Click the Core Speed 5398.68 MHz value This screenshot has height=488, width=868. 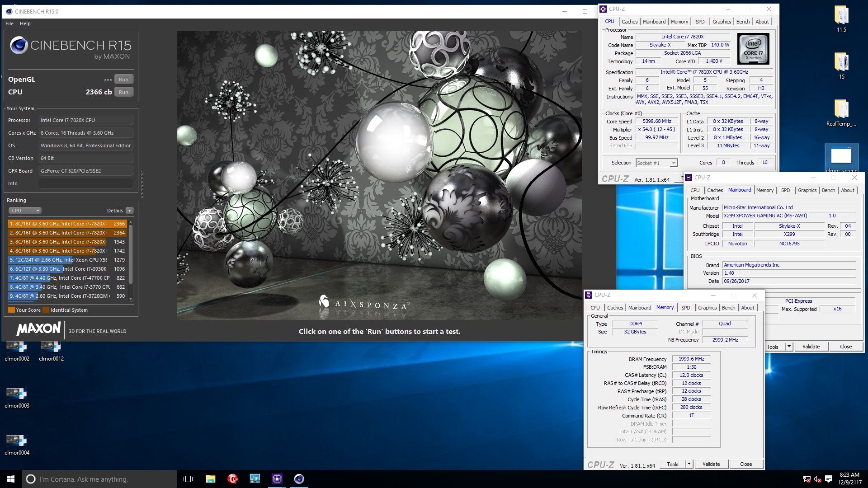pos(656,121)
